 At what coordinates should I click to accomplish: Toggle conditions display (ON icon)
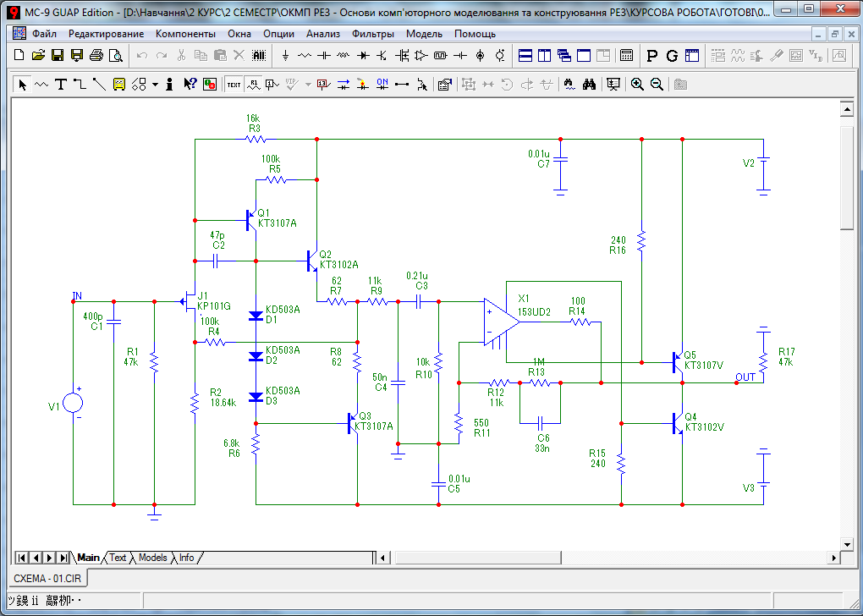(x=382, y=85)
